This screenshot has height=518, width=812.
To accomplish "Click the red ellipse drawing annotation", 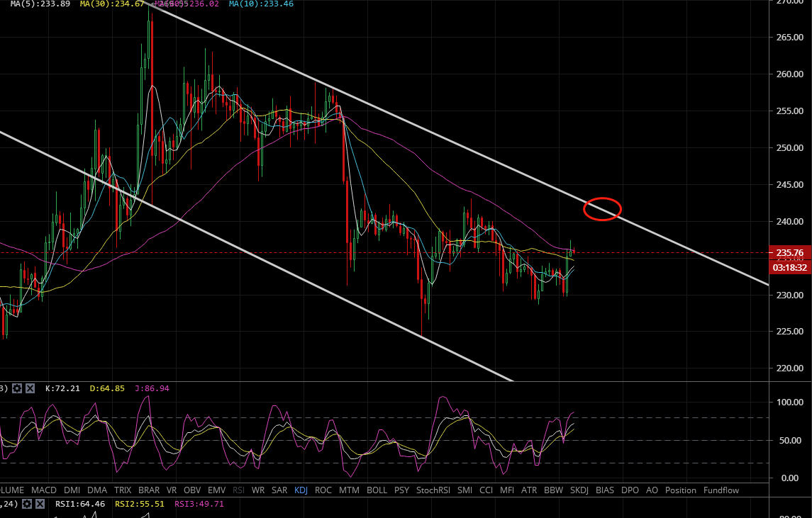I will tap(603, 208).
